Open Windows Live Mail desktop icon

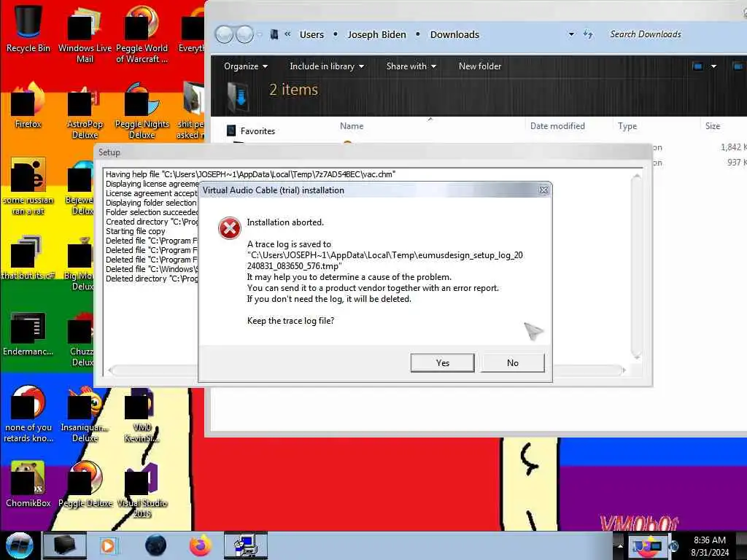point(85,33)
